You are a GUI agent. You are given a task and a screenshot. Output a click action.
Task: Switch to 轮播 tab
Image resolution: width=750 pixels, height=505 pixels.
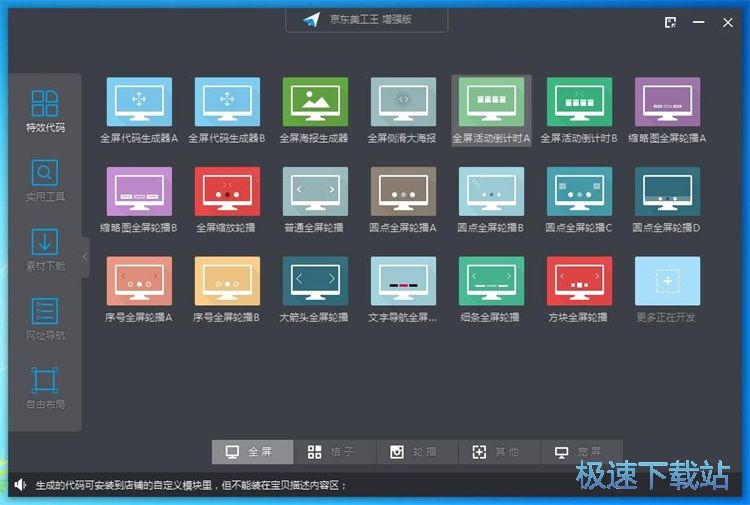coord(416,452)
